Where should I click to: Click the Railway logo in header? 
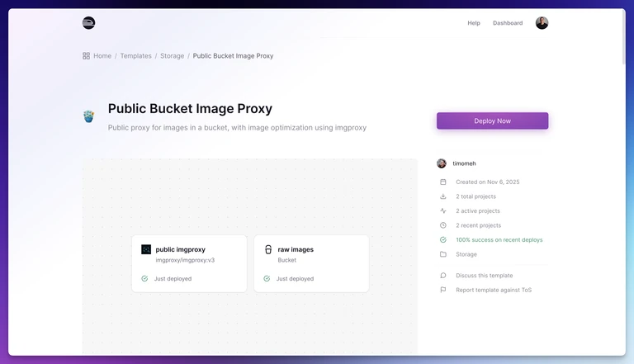[88, 22]
